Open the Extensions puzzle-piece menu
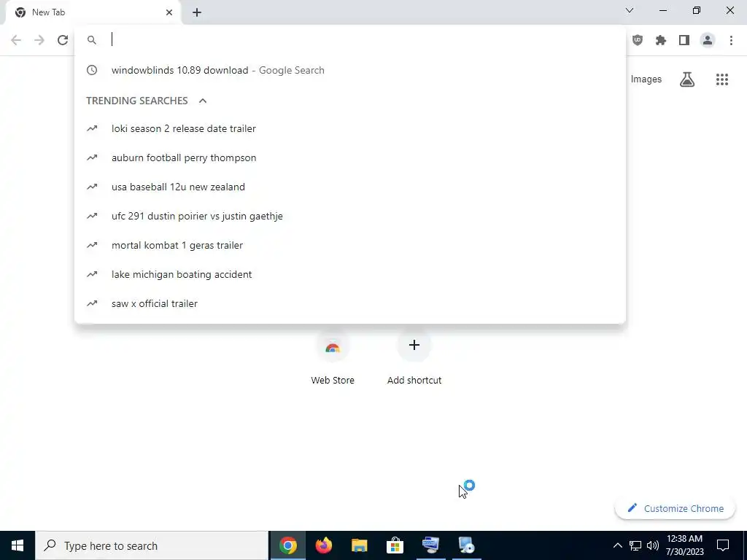The height and width of the screenshot is (560, 747). click(661, 41)
